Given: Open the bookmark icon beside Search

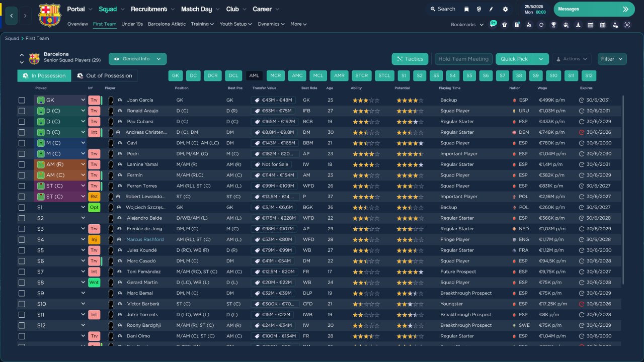Looking at the screenshot, I should tap(466, 9).
